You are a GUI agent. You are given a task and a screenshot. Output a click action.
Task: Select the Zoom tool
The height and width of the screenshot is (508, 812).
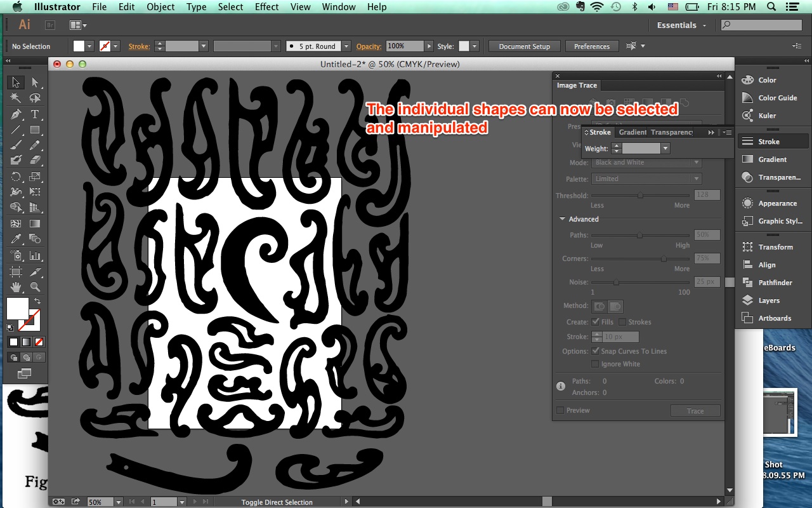35,287
